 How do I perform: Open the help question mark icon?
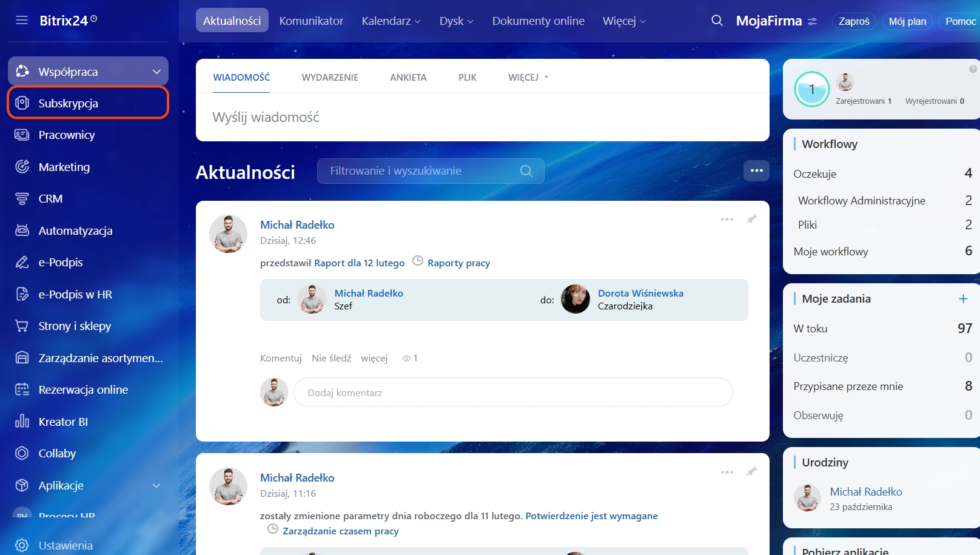[973, 69]
